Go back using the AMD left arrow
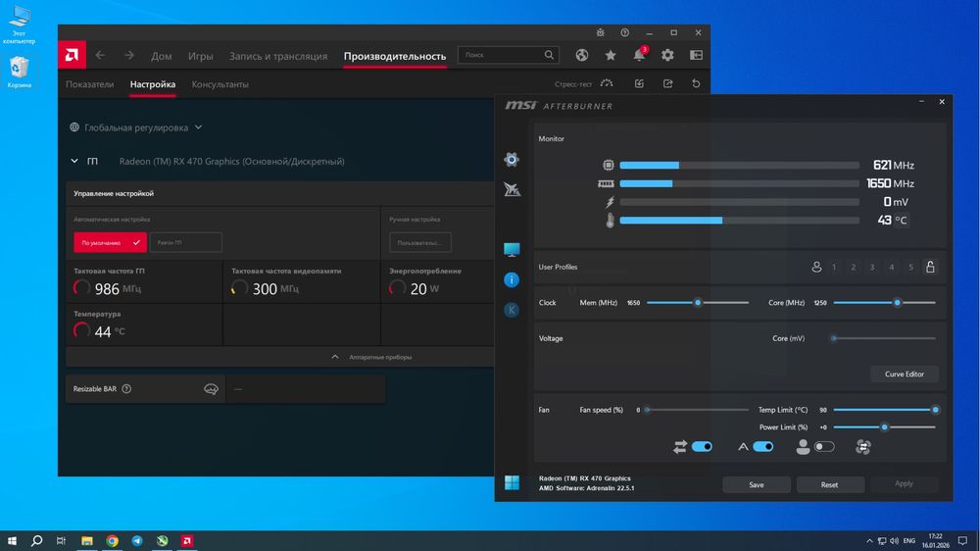980x551 pixels. [x=100, y=56]
